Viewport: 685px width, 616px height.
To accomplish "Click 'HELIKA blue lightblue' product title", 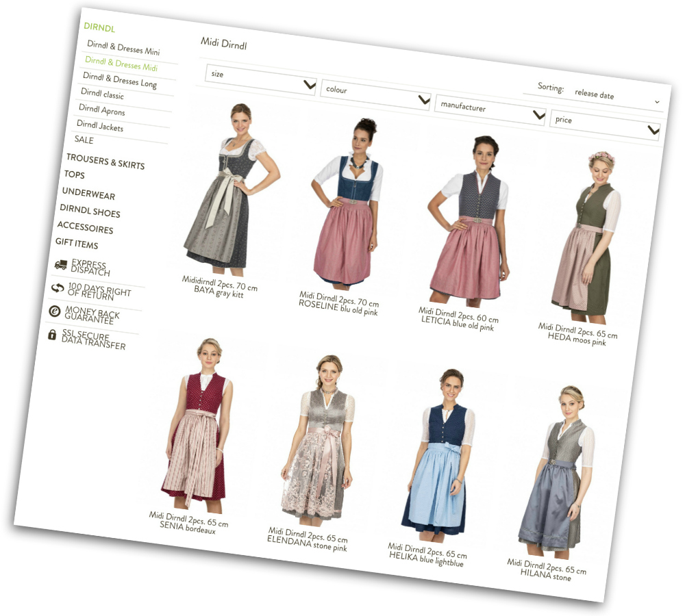I will pyautogui.click(x=426, y=559).
